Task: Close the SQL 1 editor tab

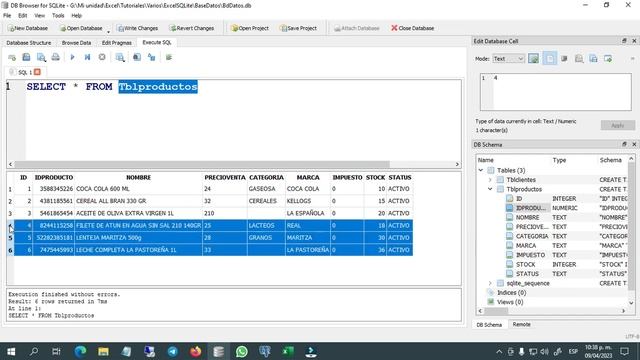Action: [37, 72]
